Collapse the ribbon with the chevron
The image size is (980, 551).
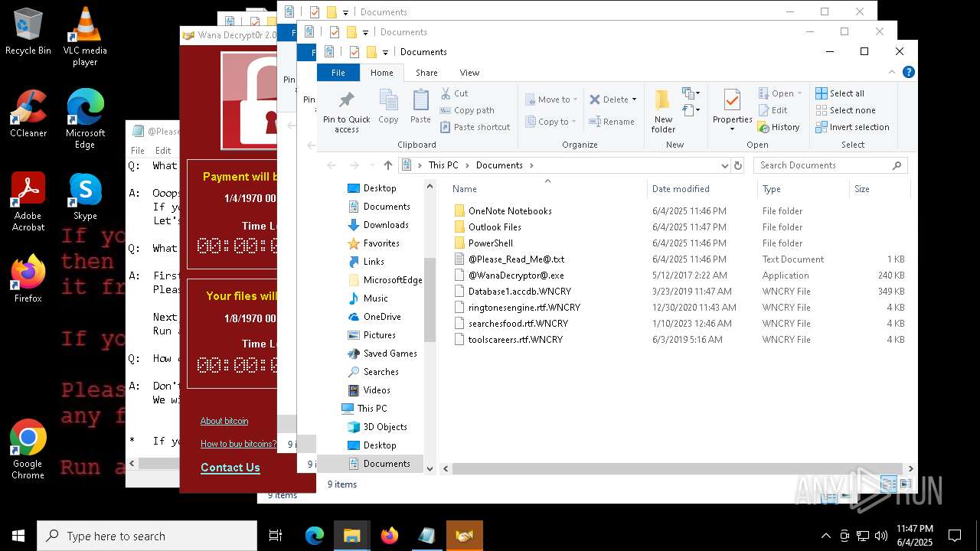893,73
